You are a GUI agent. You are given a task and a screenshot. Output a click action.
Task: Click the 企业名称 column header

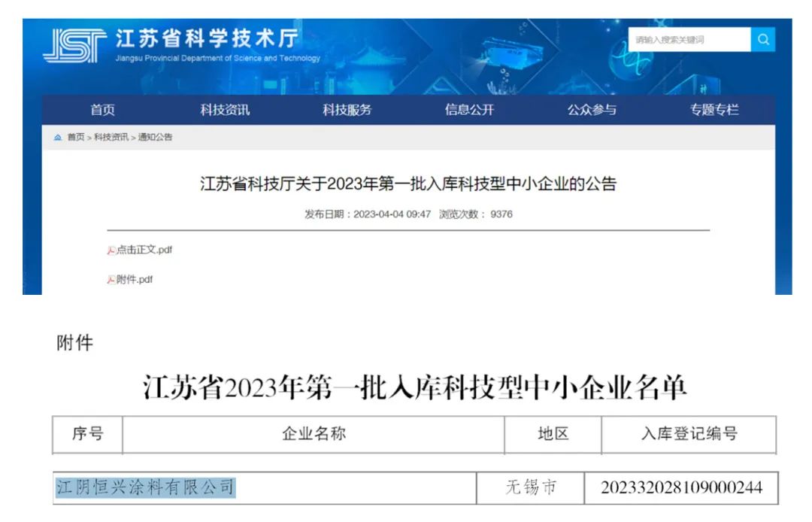coord(314,434)
